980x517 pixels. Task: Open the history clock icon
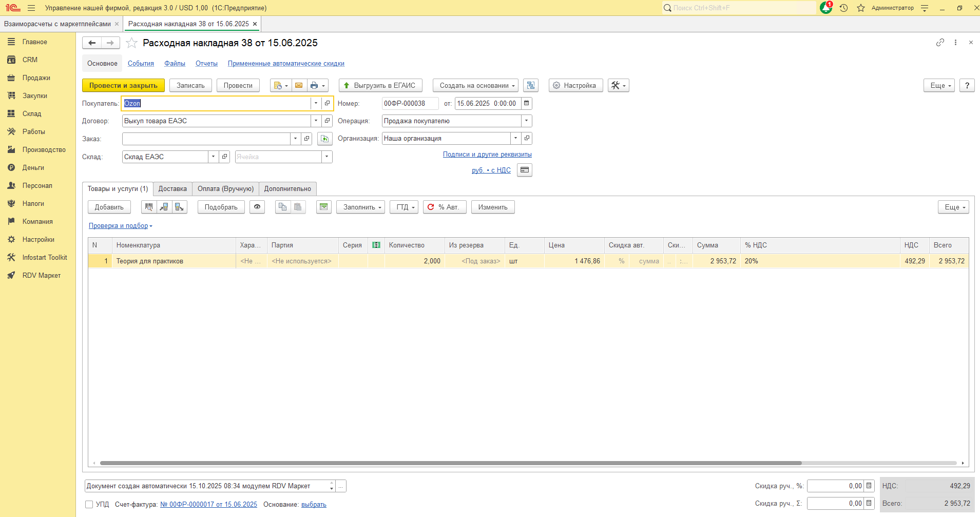843,8
